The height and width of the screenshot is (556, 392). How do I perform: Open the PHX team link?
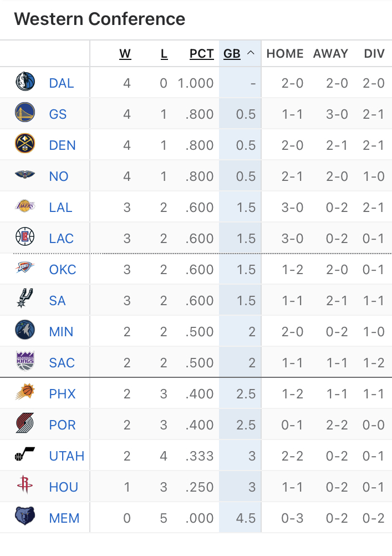coord(62,394)
